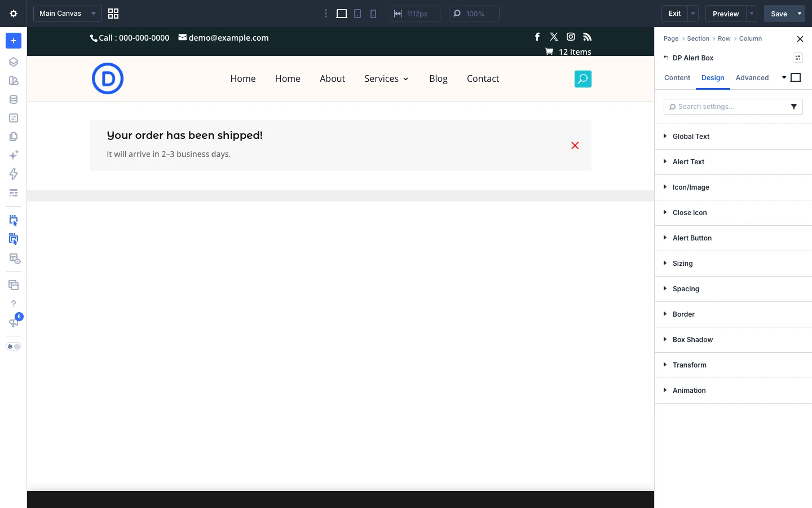The image size is (812, 508).
Task: Dismiss the alert with the red X icon
Action: tap(575, 146)
